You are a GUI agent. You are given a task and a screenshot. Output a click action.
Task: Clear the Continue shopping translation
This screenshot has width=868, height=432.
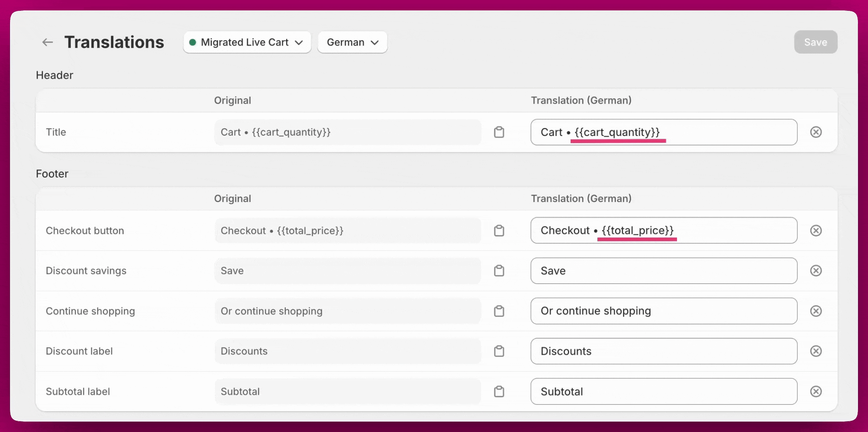[816, 311]
